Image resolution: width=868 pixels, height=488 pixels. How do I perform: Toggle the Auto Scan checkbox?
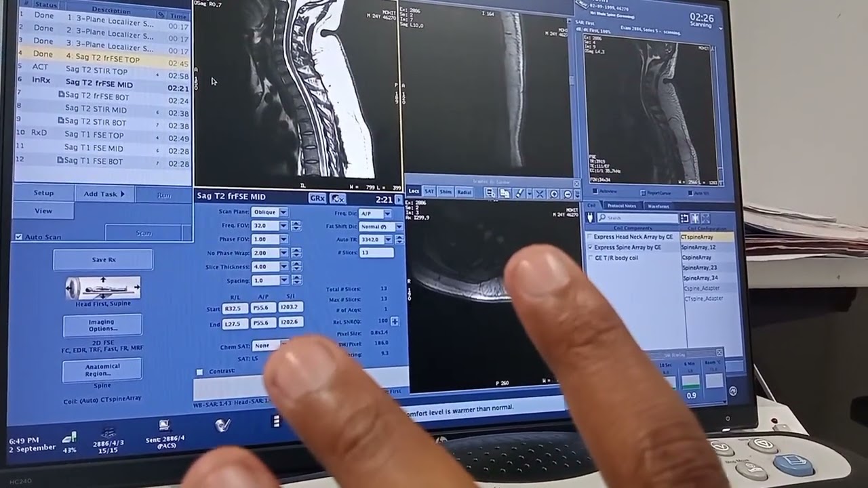[x=18, y=237]
